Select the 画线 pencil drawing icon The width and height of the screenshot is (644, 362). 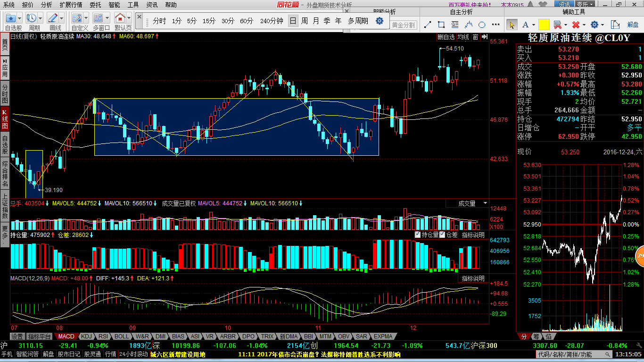tap(53, 18)
